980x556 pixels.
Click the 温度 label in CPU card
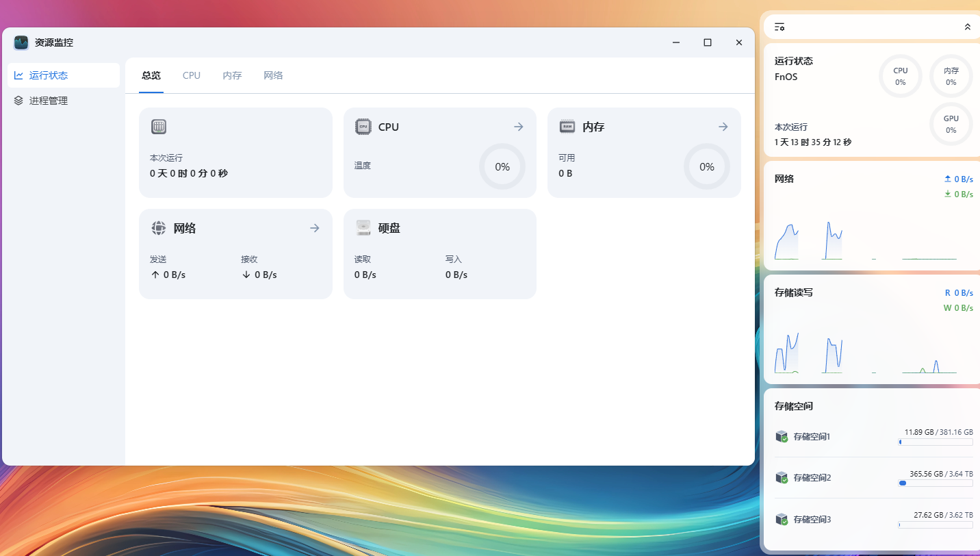coord(363,165)
